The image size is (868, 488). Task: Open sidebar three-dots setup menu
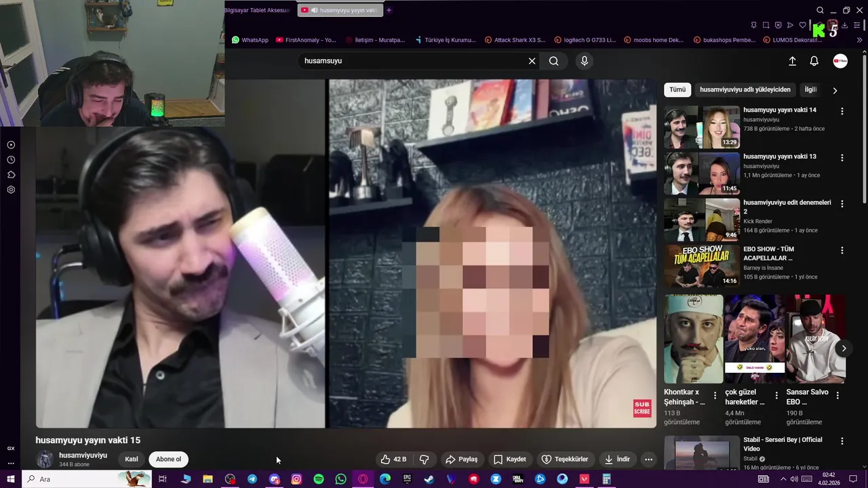point(11,464)
